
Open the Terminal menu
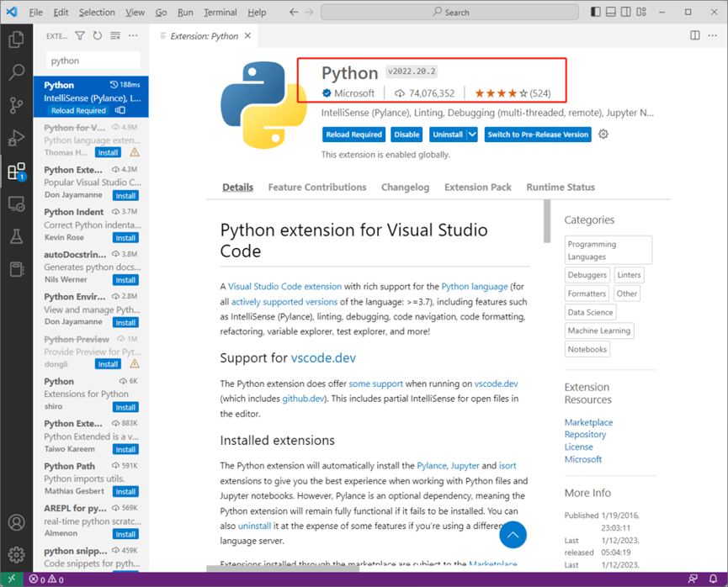(x=221, y=13)
